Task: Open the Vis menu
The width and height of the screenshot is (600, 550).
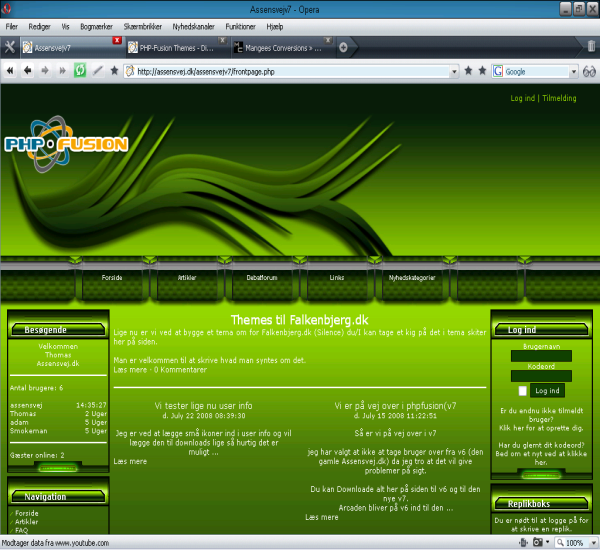Action: [65, 26]
